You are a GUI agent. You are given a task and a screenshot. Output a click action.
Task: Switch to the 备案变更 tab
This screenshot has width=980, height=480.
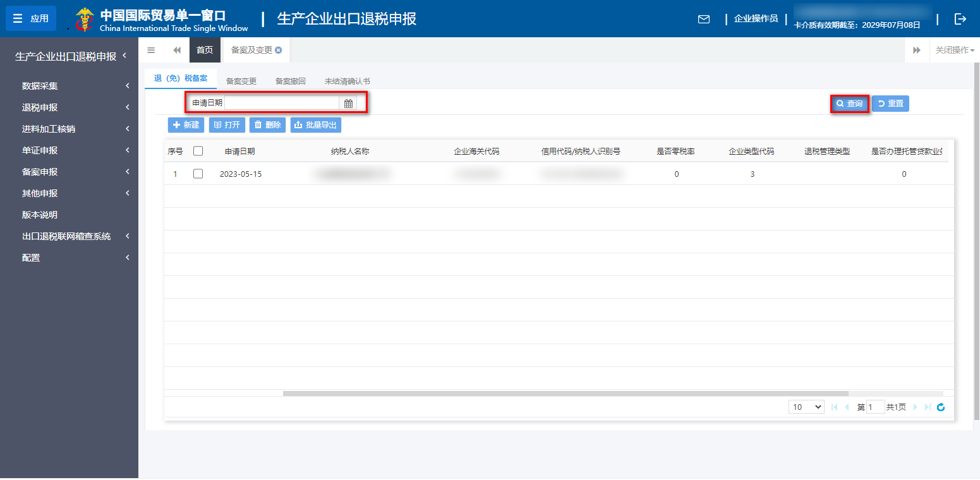tap(240, 81)
